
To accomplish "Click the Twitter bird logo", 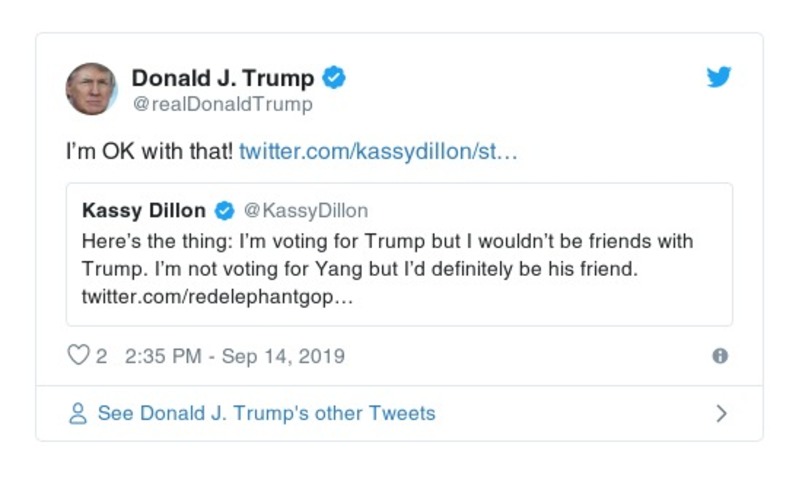I will pyautogui.click(x=719, y=77).
